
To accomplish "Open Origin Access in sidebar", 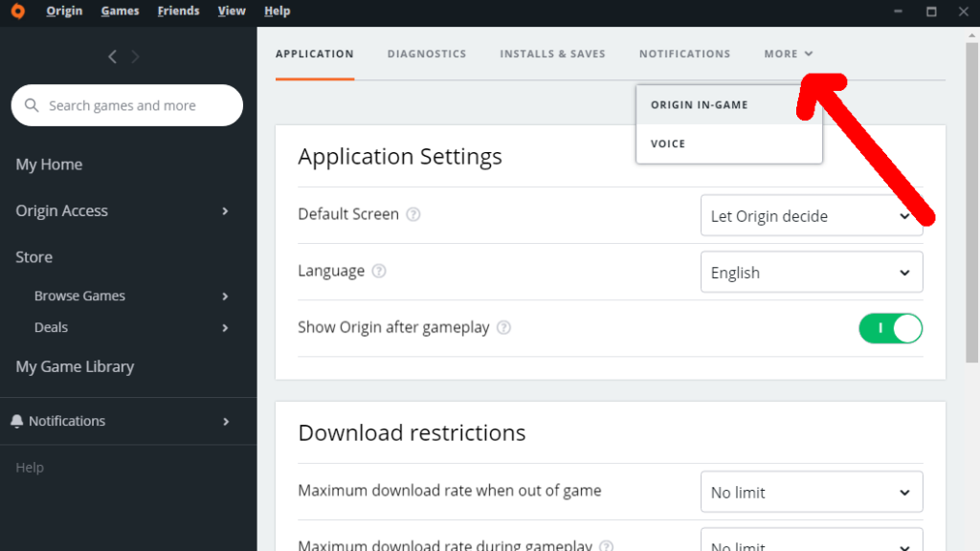I will click(62, 210).
